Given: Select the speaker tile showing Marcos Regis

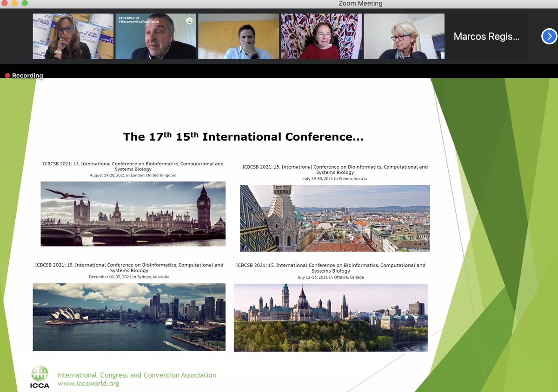Looking at the screenshot, I should [x=486, y=36].
